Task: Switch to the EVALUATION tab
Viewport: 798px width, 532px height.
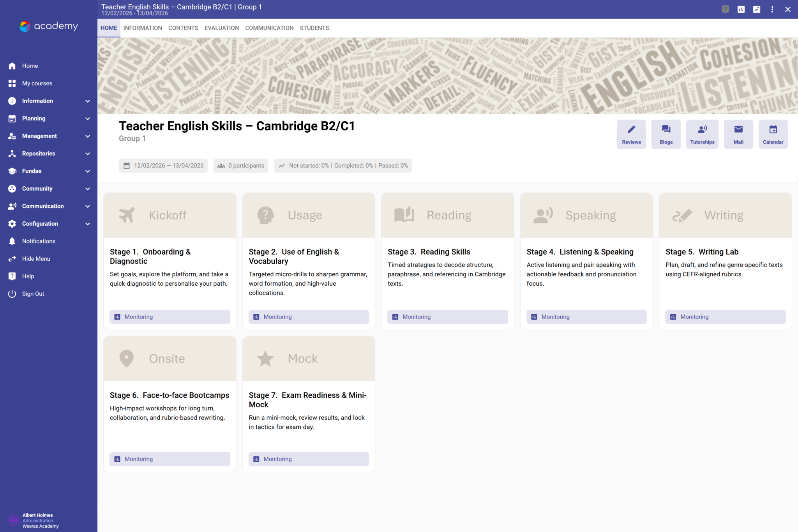Action: (221, 28)
